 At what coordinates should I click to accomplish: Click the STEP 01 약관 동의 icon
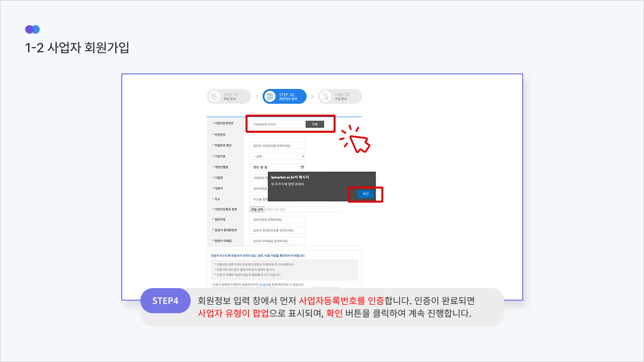coord(214,97)
